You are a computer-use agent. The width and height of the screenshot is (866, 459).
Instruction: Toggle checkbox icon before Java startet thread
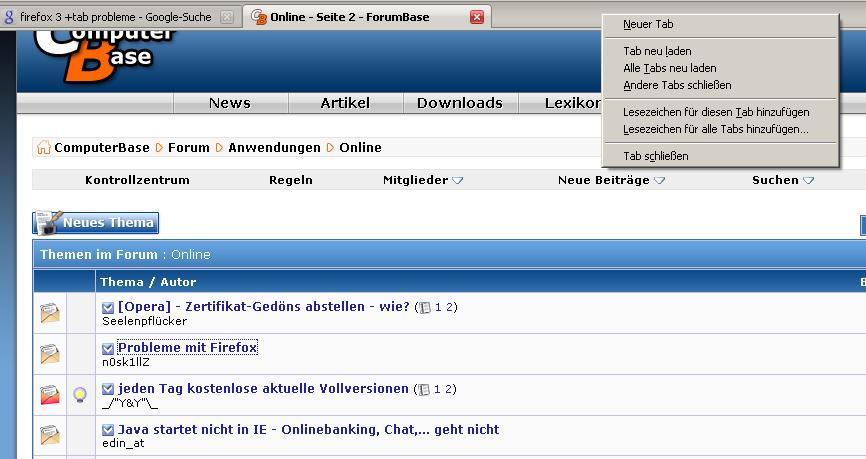click(x=108, y=431)
